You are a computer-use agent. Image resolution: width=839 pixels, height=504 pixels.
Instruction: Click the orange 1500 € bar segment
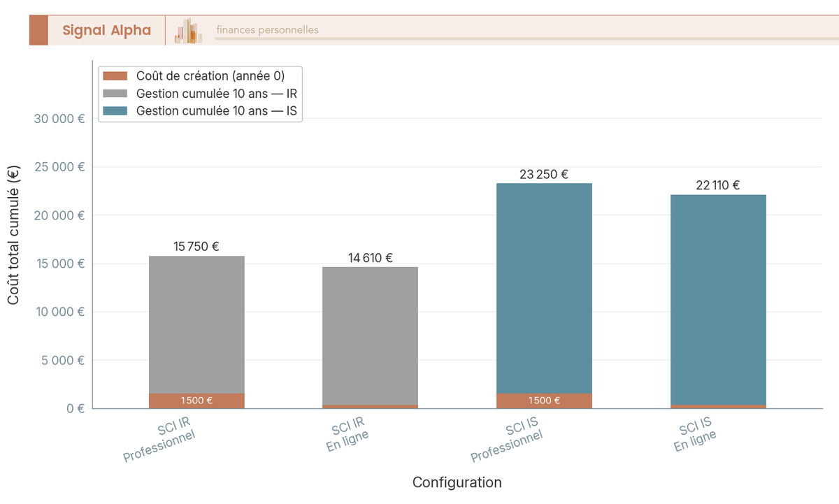click(x=196, y=399)
